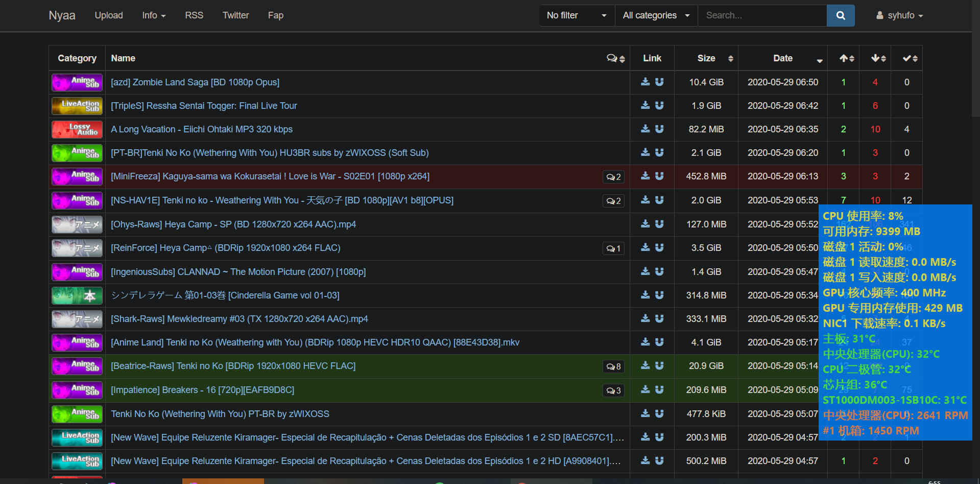Viewport: 980px width, 484px height.
Task: Open magnet link for Impatience Breakers 16
Action: [x=659, y=389]
